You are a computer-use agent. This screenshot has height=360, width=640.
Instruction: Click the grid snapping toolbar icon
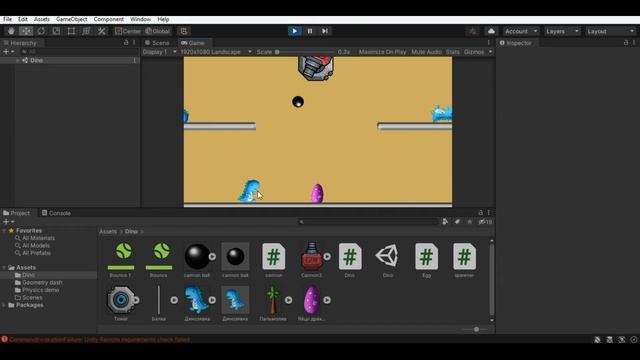184,31
